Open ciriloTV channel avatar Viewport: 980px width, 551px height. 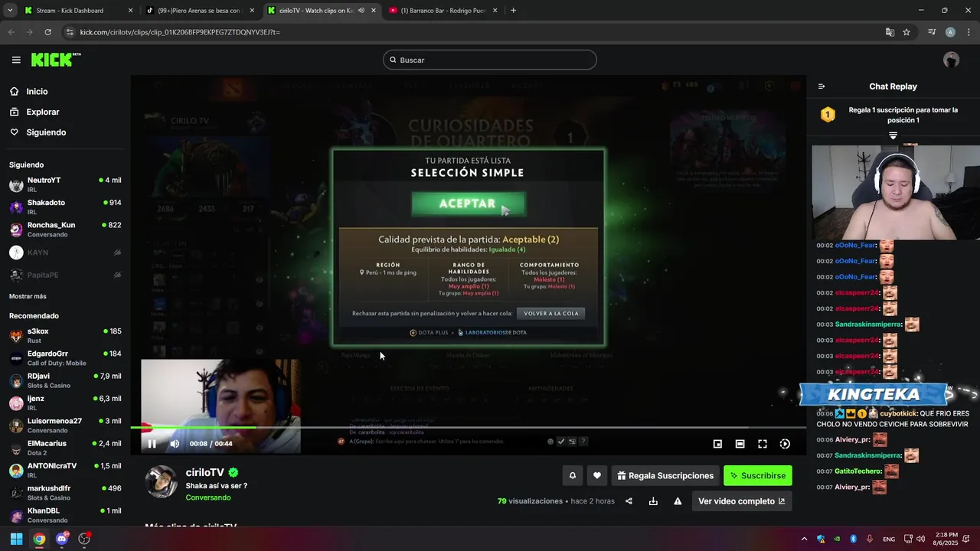click(161, 482)
